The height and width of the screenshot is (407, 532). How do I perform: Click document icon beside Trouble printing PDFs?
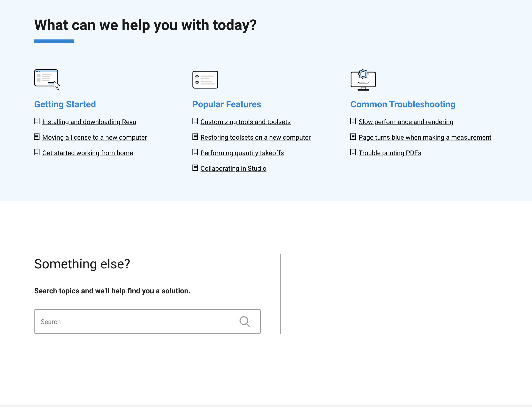353,152
